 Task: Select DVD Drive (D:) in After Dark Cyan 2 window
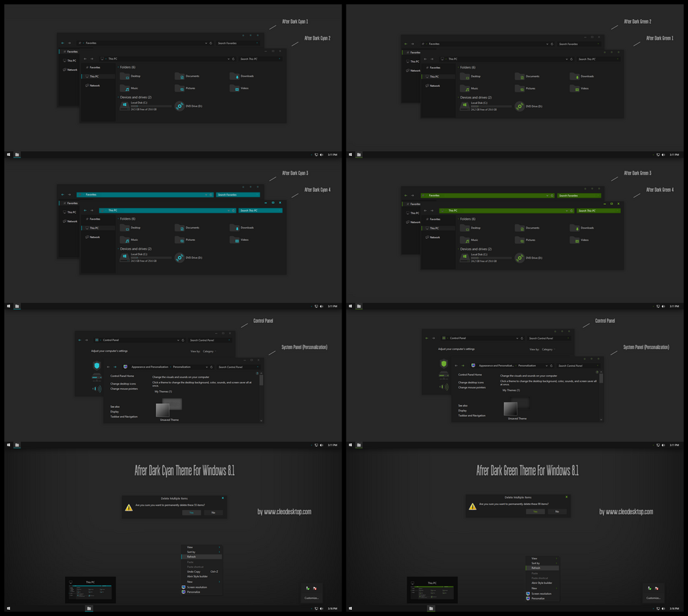(x=189, y=106)
